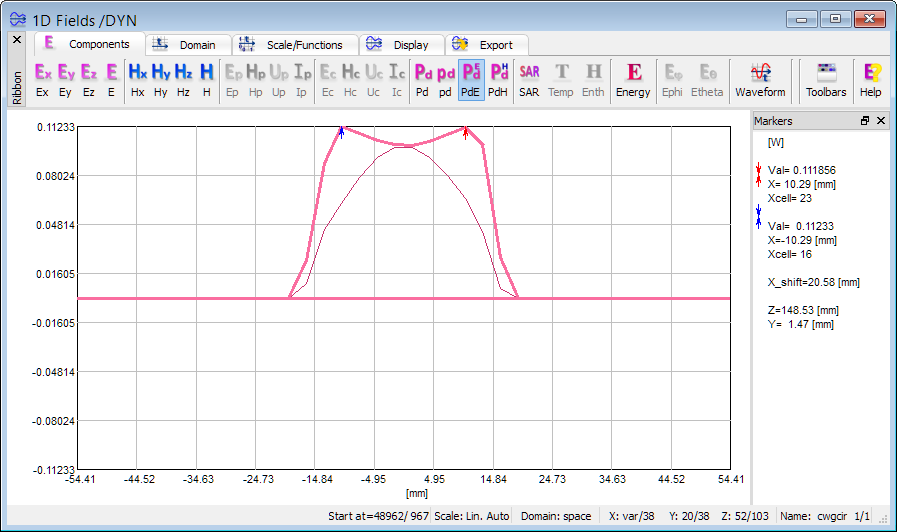The height and width of the screenshot is (532, 897).
Task: Click the PdH dissipated power icon
Action: (x=498, y=78)
